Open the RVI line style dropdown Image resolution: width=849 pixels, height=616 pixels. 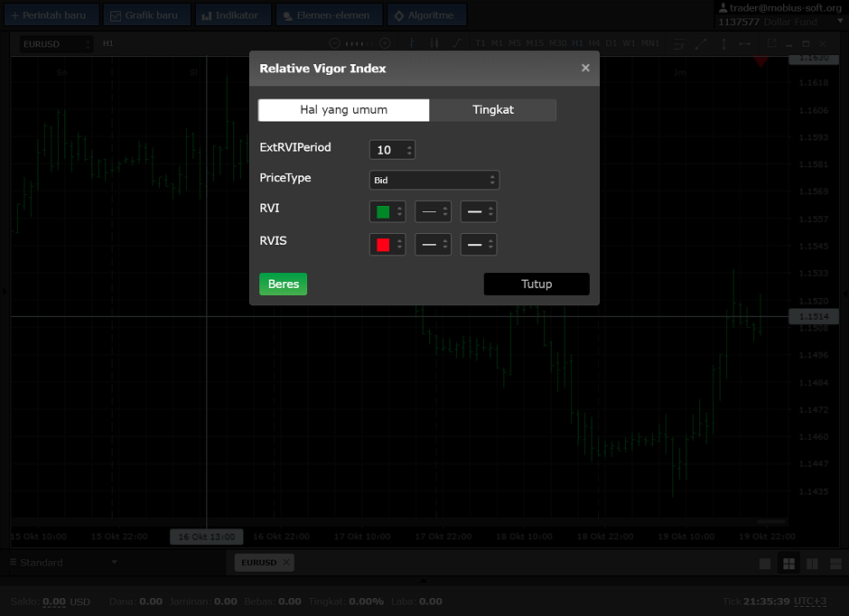(433, 211)
